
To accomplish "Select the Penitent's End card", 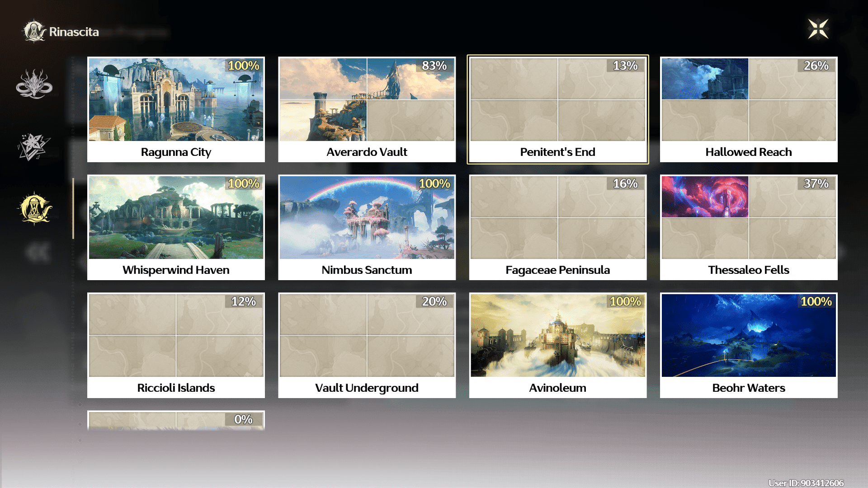I will point(557,109).
